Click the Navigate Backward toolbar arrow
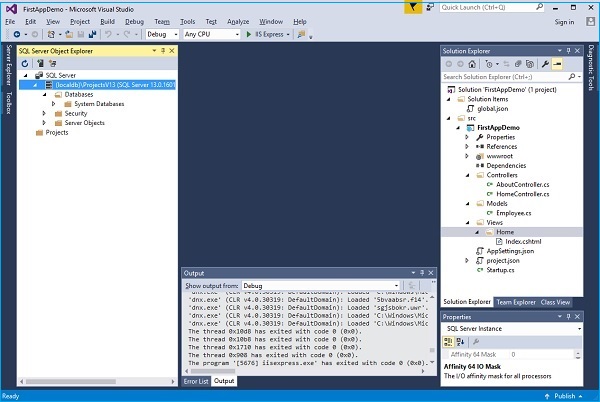Screen dimensions: 600x402 (17, 34)
